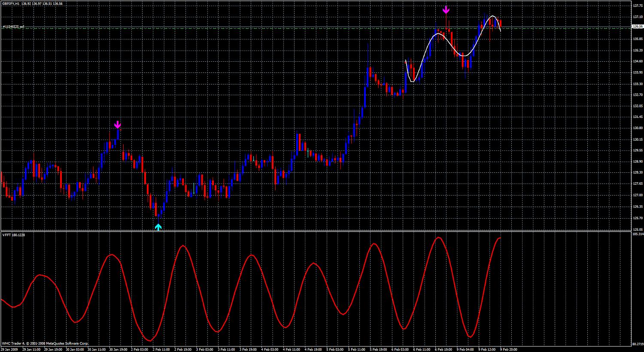This screenshot has height=352, width=644.
Task: Click the 130.15 price scale value
Action: coord(638,139)
